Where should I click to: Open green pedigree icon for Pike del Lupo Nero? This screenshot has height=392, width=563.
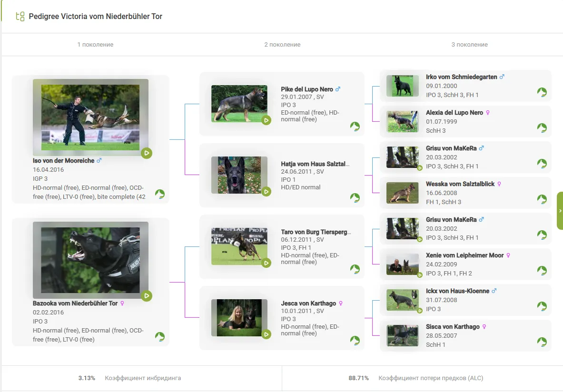click(x=355, y=126)
